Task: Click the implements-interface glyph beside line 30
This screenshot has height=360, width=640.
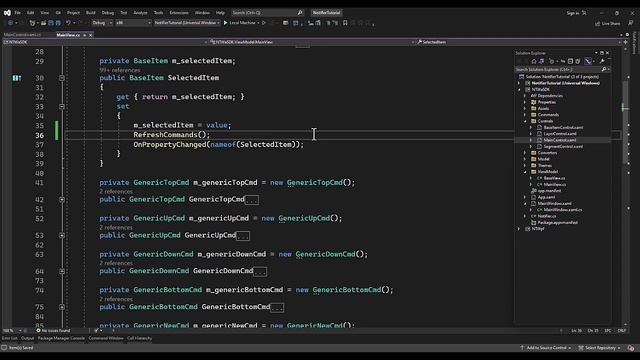Action: pyautogui.click(x=16, y=78)
